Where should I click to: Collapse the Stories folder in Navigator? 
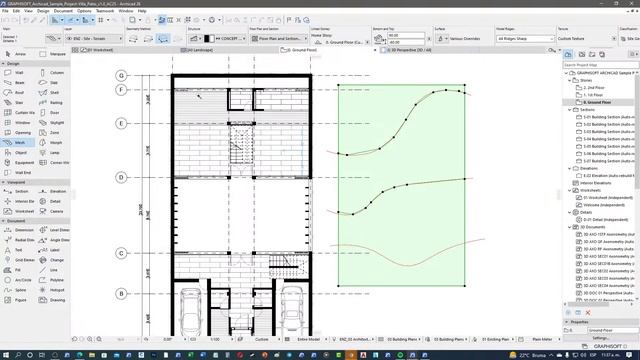570,80
